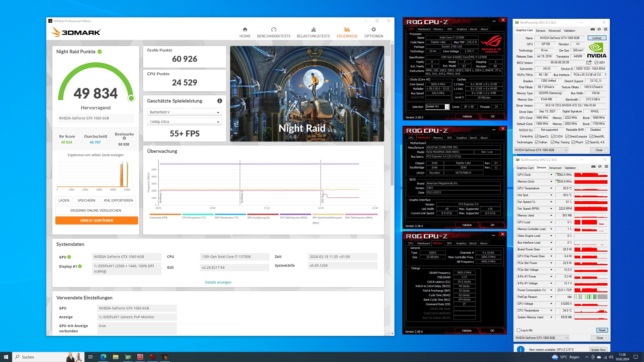Open hamburger menu in GPU-Z Sensors window
Image resolution: width=644 pixels, height=362 pixels.
point(606,167)
